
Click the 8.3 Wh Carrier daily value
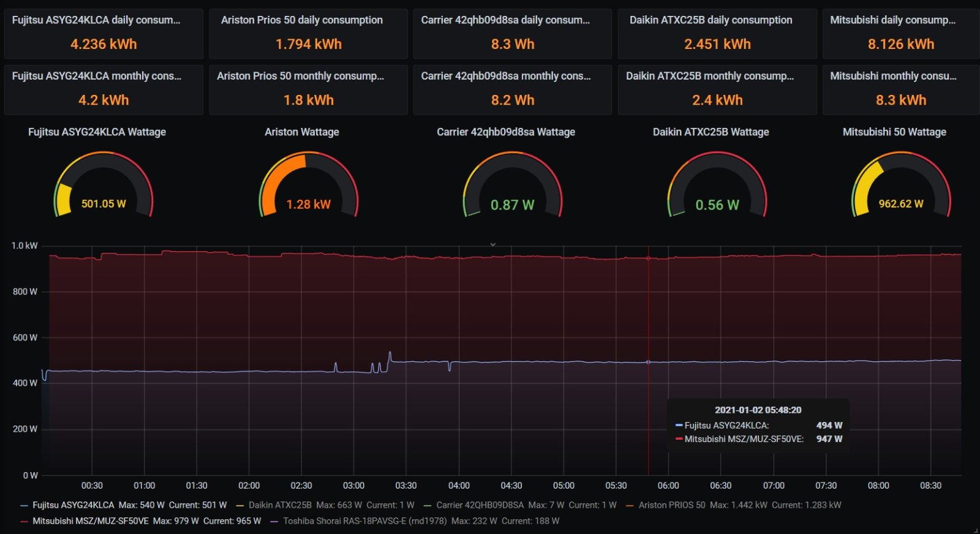pos(513,44)
